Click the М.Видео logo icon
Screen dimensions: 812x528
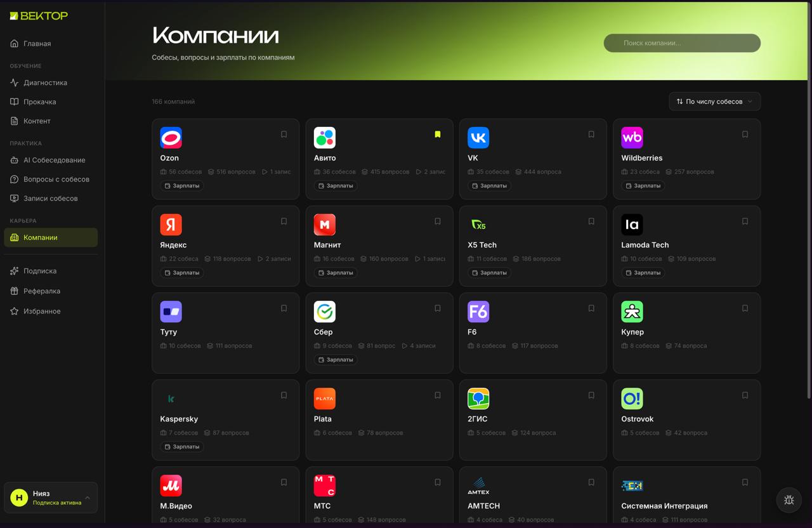[171, 485]
